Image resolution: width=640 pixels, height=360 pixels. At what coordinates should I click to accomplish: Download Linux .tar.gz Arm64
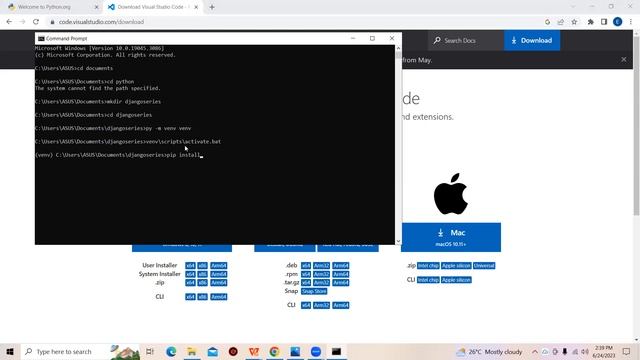[340, 282]
